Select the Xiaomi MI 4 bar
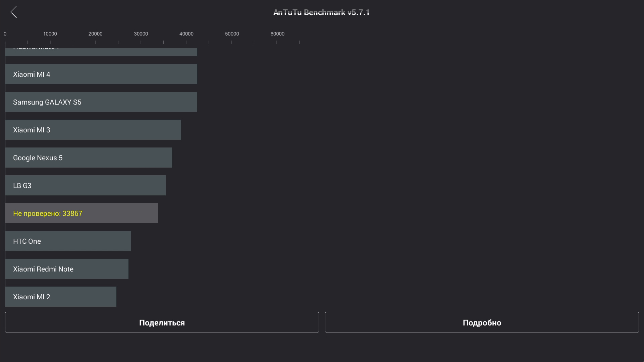Viewport: 644px width, 362px height. pos(101,74)
